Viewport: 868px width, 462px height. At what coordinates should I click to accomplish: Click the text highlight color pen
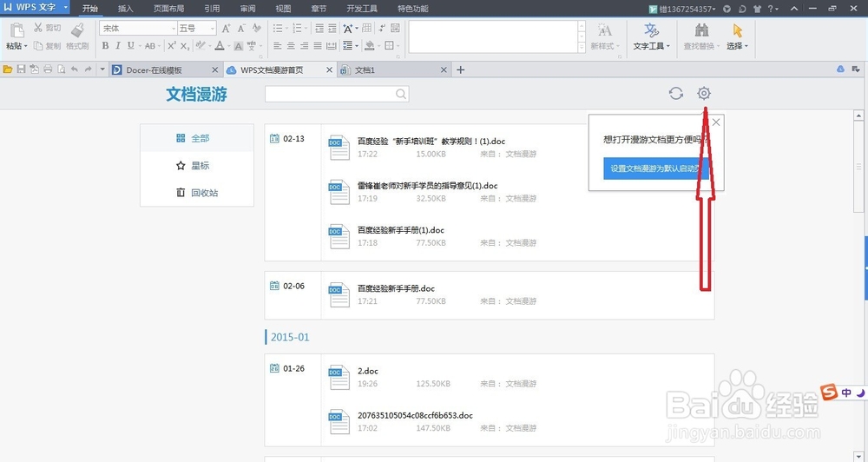tap(201, 46)
